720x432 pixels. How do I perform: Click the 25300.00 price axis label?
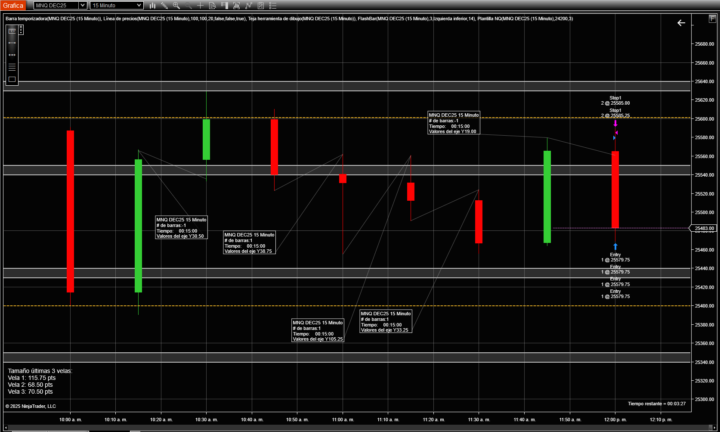[x=704, y=399]
